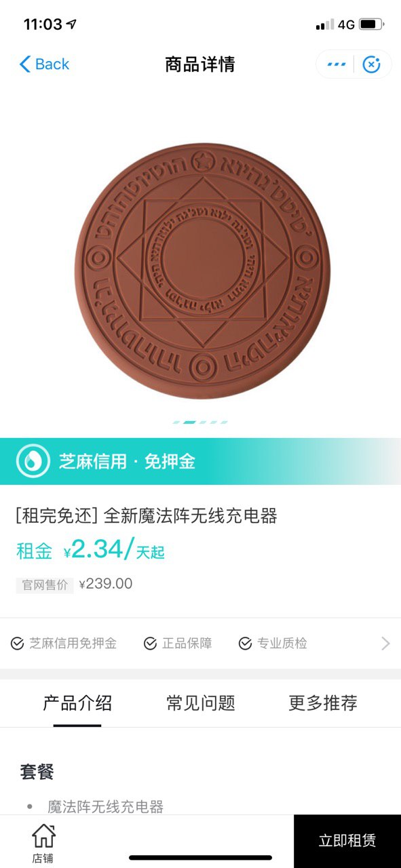The height and width of the screenshot is (868, 401).
Task: Tap the battery indicator icon
Action: tap(372, 24)
